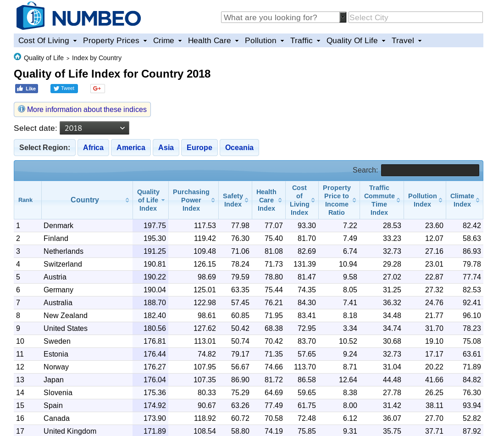
Task: Click New Zealand's climate index value 96.10
Action: pyautogui.click(x=471, y=316)
